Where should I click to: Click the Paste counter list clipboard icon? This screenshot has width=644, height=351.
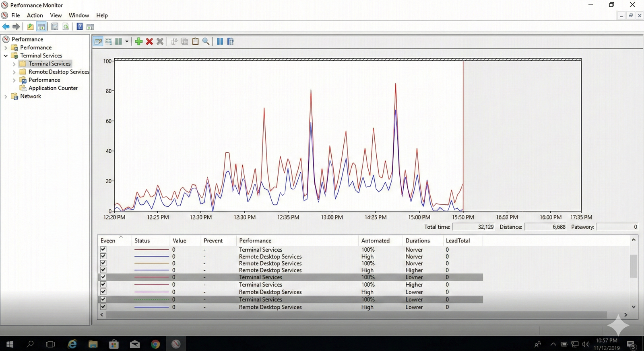pyautogui.click(x=195, y=41)
